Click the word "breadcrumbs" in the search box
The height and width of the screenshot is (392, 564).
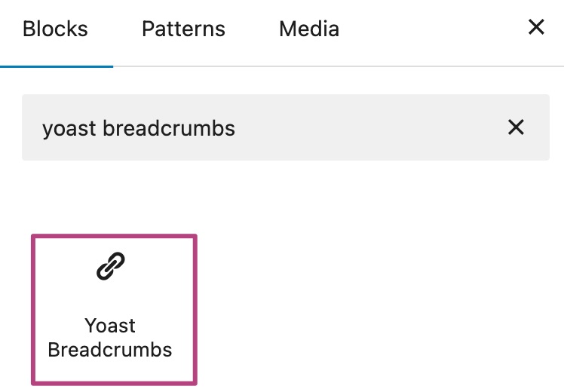click(x=169, y=128)
